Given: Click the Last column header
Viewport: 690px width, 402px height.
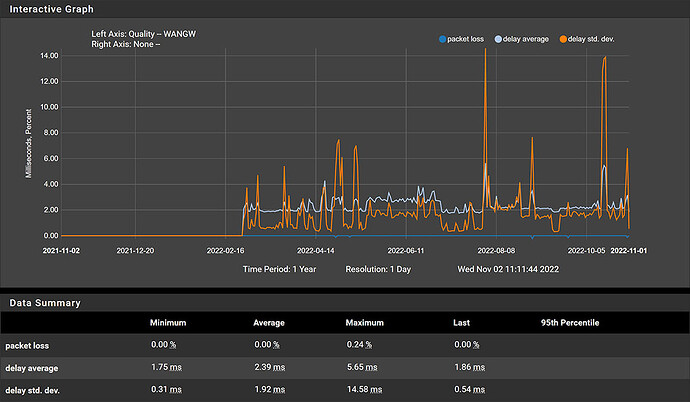Looking at the screenshot, I should click(462, 323).
